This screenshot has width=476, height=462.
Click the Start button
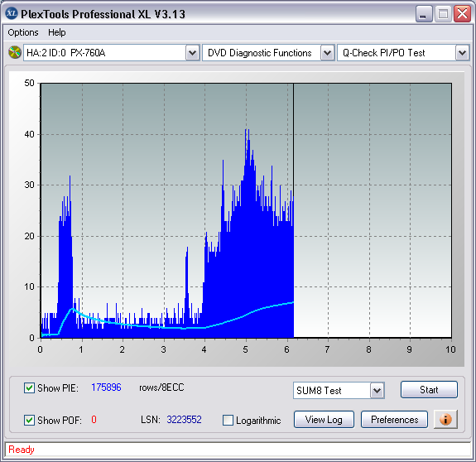click(x=429, y=390)
